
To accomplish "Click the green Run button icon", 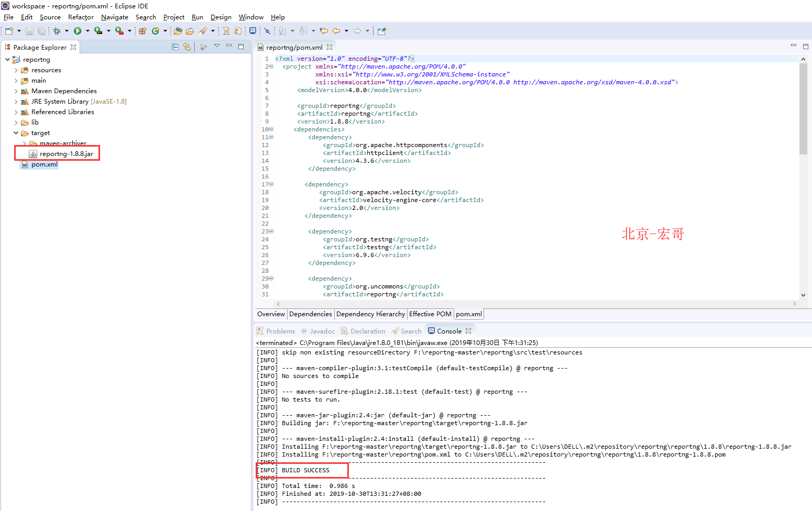I will [x=78, y=31].
